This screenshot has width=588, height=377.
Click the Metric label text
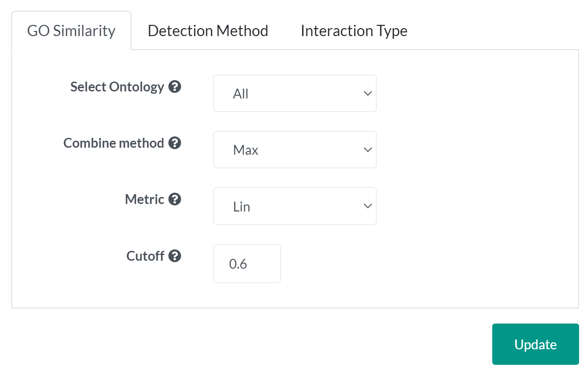145,199
